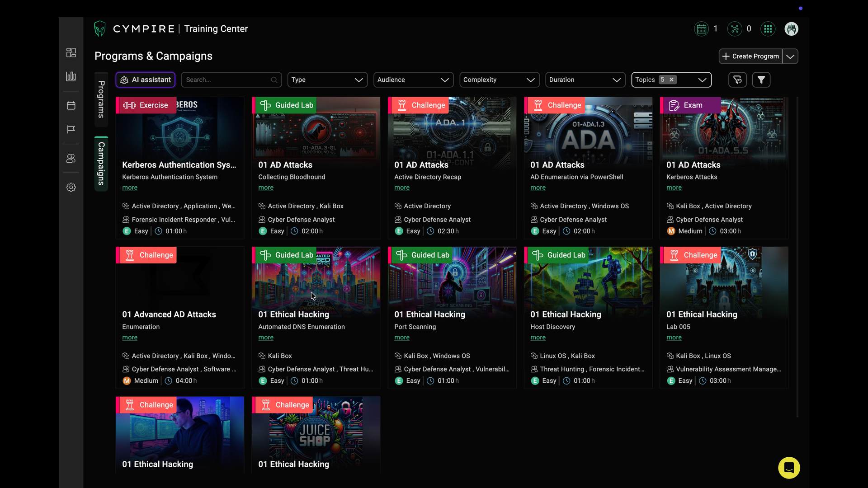Open the Complexity filter dropdown
Image resolution: width=868 pixels, height=488 pixels.
pyautogui.click(x=499, y=80)
